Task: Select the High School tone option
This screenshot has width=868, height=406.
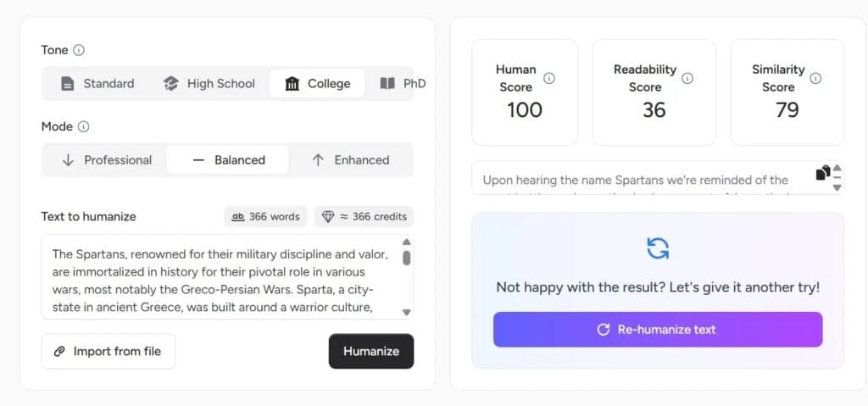Action: pos(209,83)
